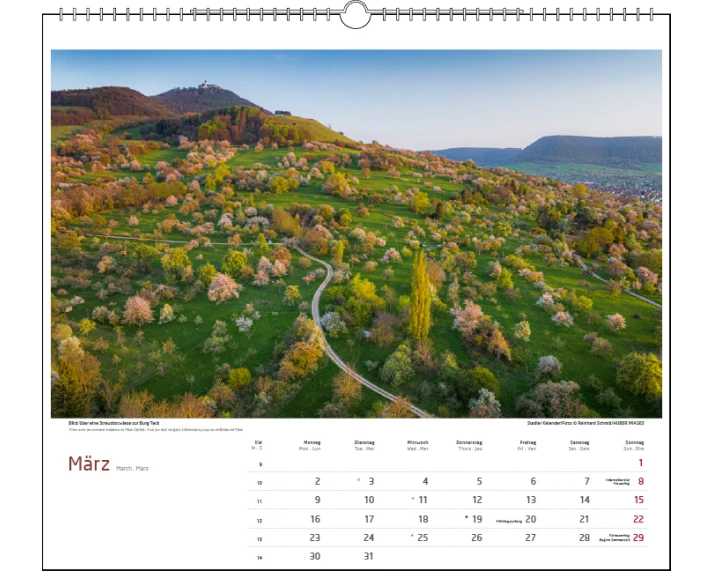Screen dimensions: 714x571
Task: Click calendar week 14 row label
Action: coord(259,557)
